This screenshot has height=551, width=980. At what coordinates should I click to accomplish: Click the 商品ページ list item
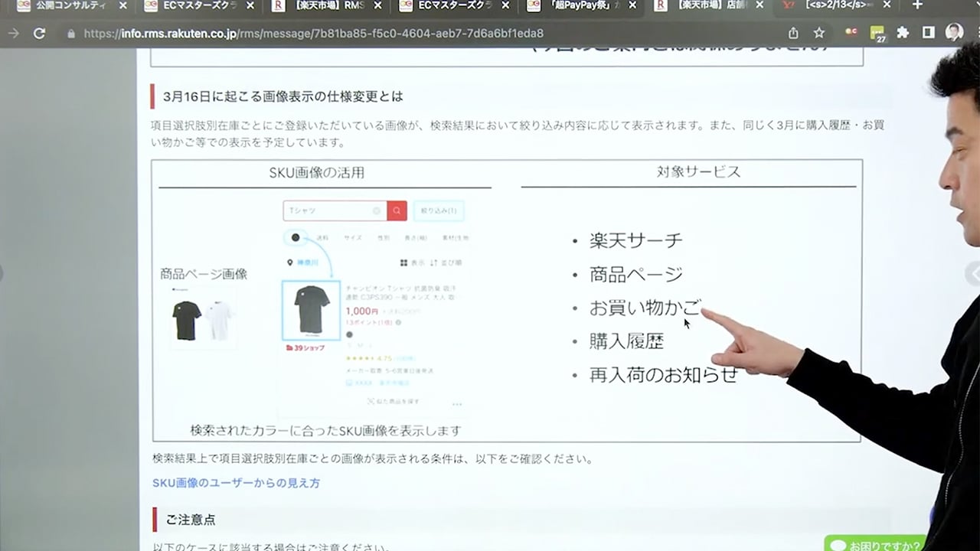[x=635, y=274]
